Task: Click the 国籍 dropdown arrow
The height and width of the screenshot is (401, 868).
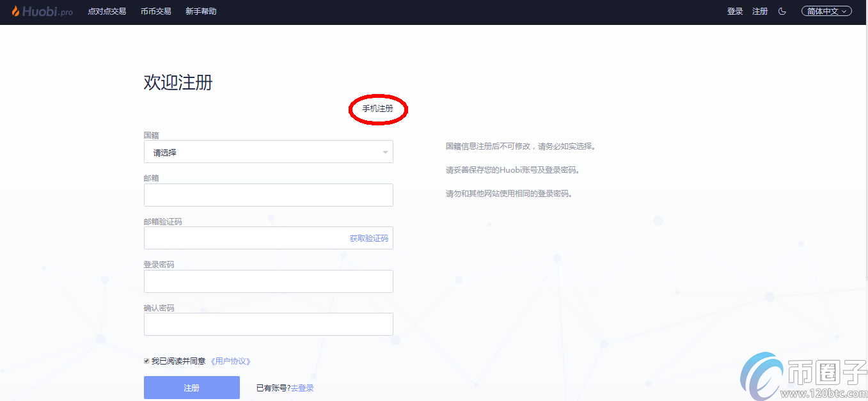Action: 385,153
